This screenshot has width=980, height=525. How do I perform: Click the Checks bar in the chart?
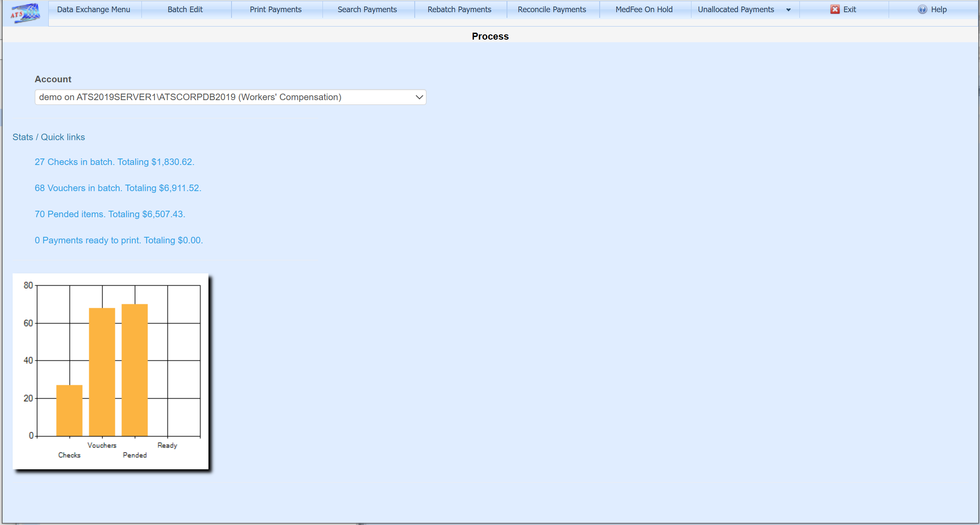coord(69,410)
